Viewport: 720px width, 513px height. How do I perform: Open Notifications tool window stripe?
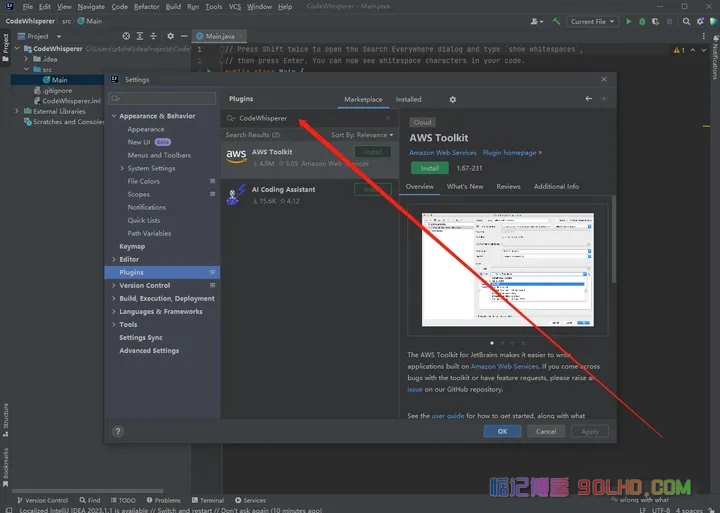714,56
